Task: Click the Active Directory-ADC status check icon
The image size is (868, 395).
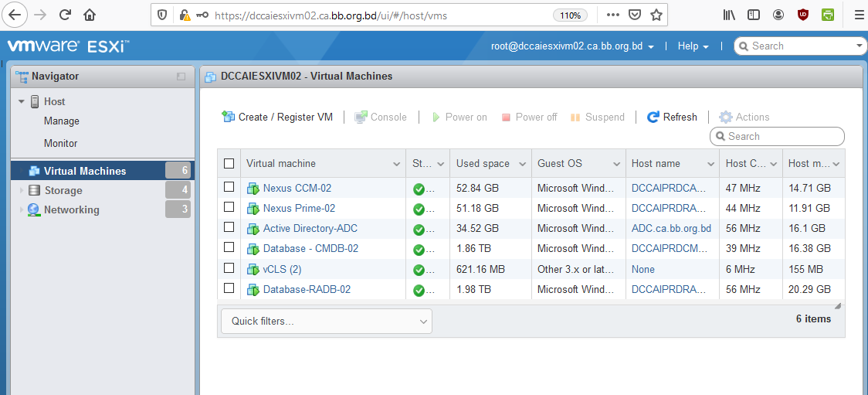Action: 419,229
